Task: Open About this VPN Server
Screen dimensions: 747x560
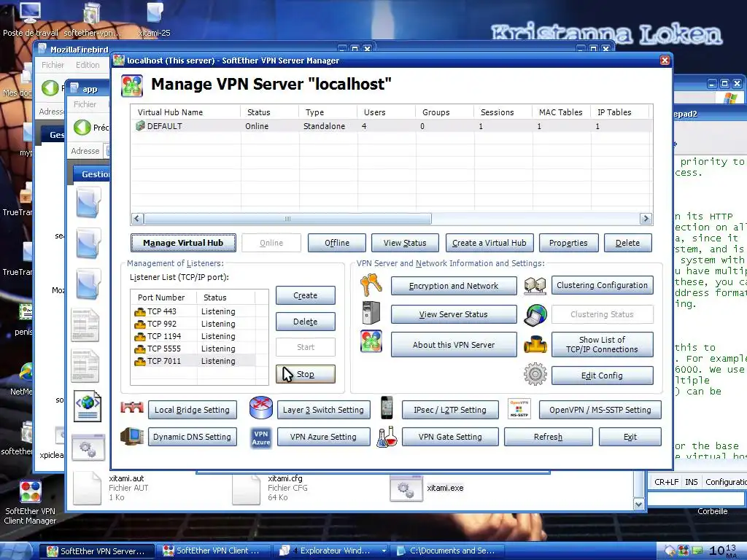Action: pos(454,345)
